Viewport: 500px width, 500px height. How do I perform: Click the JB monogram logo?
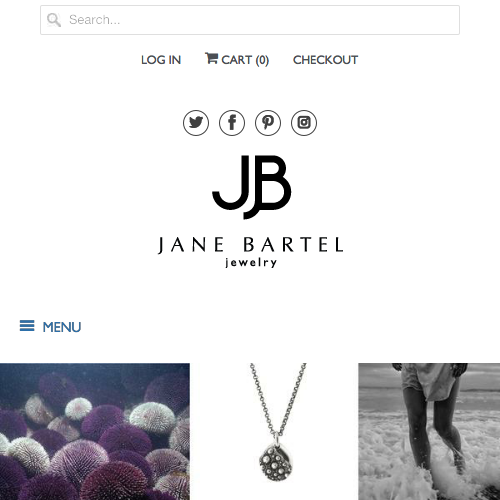pos(252,187)
